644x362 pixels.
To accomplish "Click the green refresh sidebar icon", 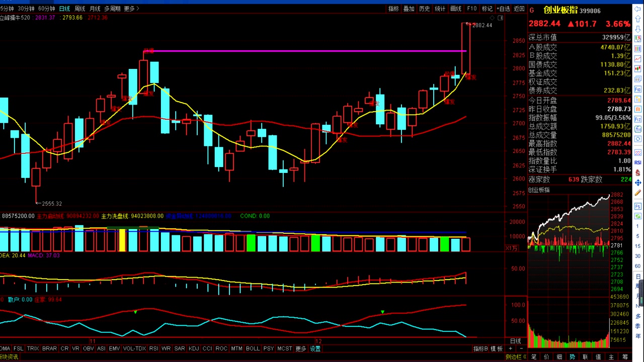I will click(x=638, y=216).
